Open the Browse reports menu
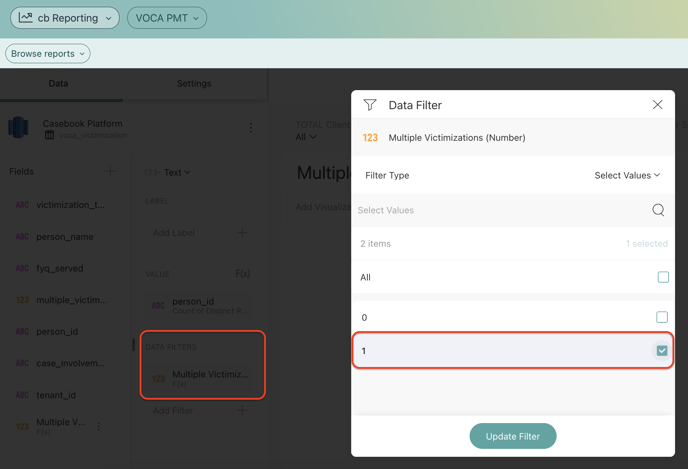Viewport: 688px width, 469px height. coord(48,53)
